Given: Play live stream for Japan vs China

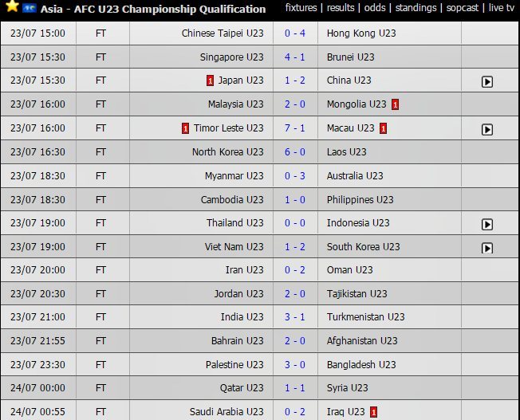Looking at the screenshot, I should (x=487, y=81).
